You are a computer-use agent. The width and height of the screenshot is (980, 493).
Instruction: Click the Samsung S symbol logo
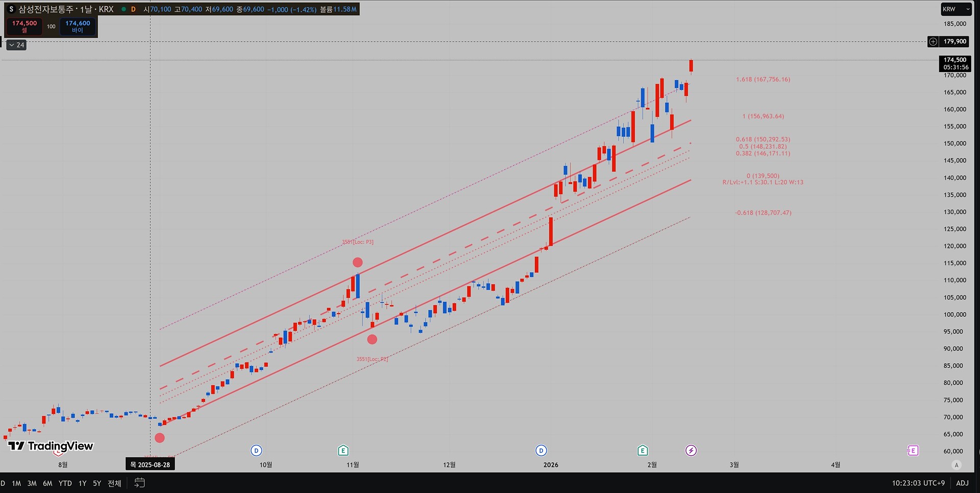(x=11, y=9)
